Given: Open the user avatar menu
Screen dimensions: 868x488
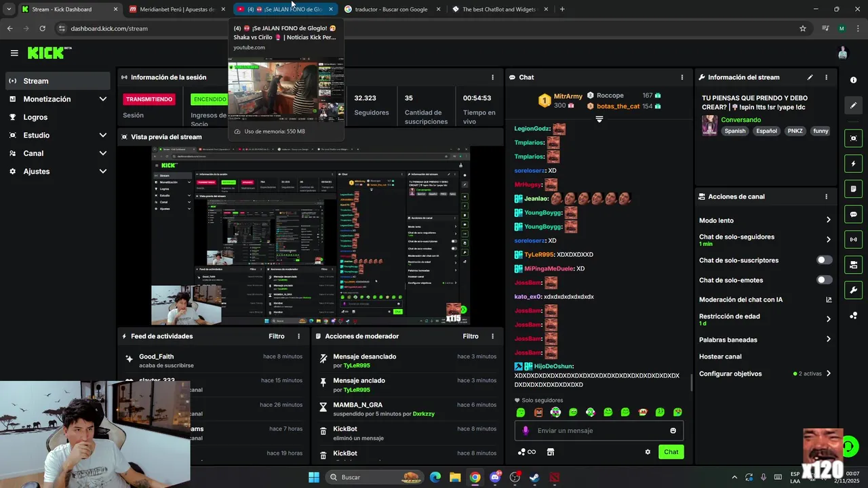Looking at the screenshot, I should point(843,53).
